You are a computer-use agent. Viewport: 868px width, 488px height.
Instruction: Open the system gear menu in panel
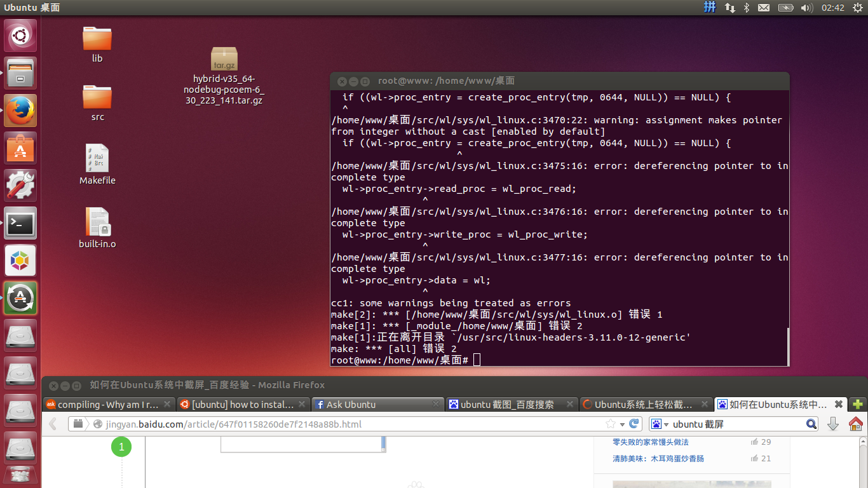pos(858,8)
